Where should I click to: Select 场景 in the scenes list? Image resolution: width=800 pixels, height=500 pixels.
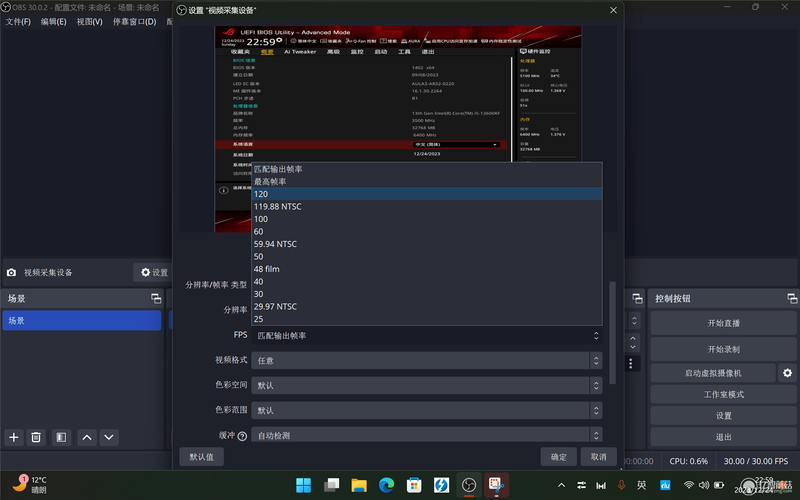pyautogui.click(x=82, y=320)
